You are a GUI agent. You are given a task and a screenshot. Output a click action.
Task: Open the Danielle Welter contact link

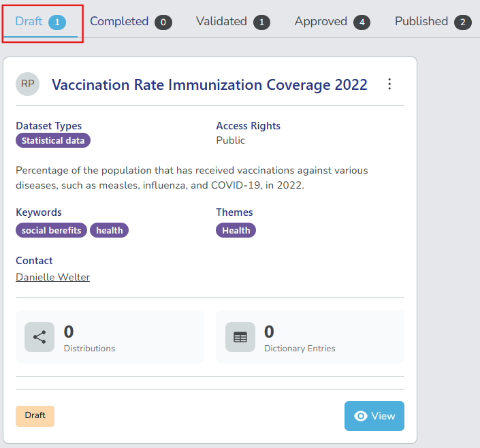point(52,277)
